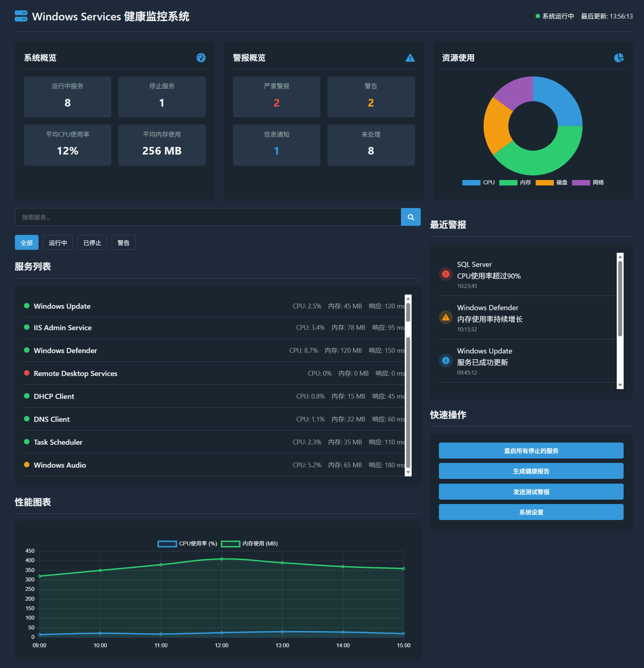The image size is (644, 668).
Task: Click the orange warning icon for Windows Defender alert
Action: click(446, 317)
